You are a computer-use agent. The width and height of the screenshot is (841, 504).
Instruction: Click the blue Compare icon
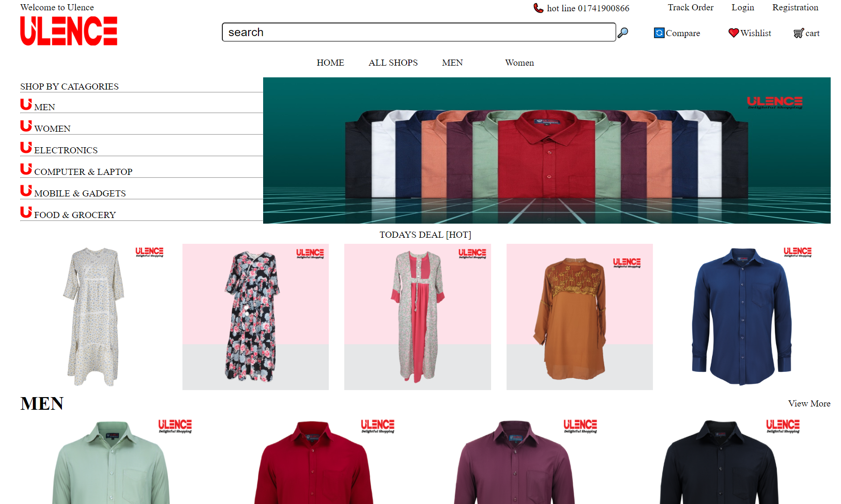pyautogui.click(x=659, y=33)
